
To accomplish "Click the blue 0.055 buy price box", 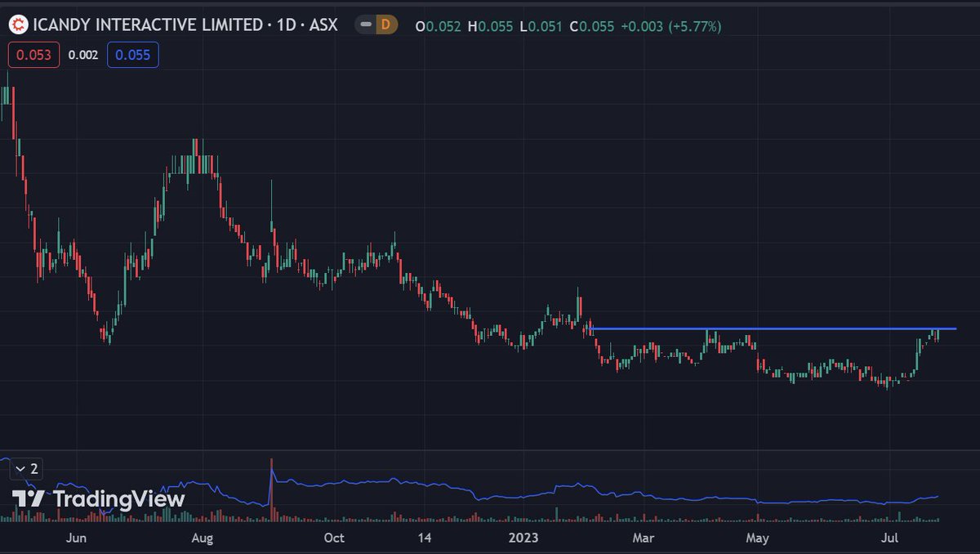I will tap(132, 55).
